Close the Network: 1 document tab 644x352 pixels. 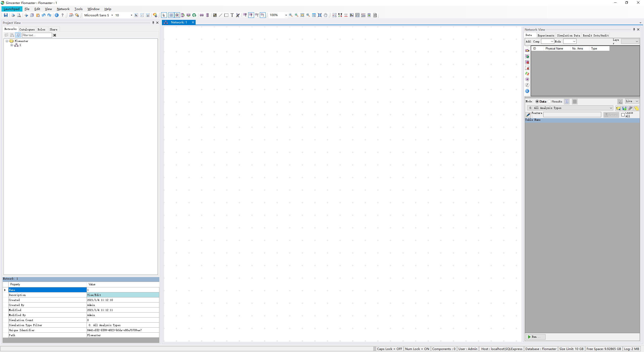193,22
